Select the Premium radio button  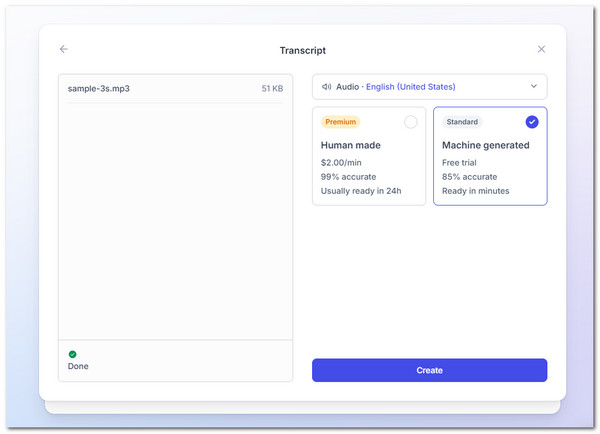coord(411,122)
